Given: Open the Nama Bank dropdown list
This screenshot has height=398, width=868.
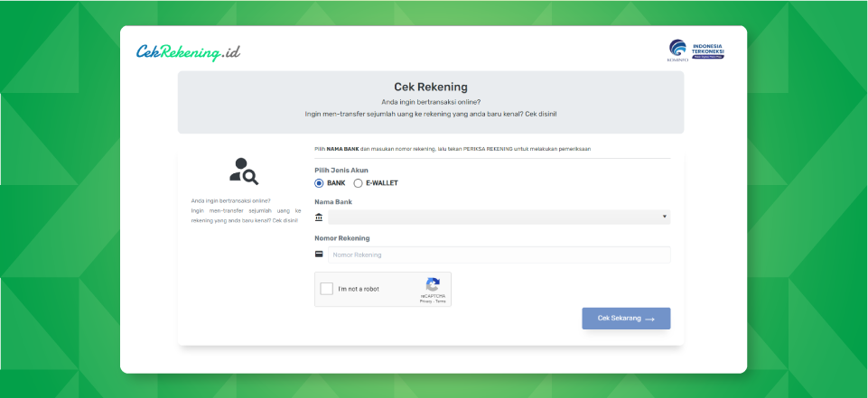Looking at the screenshot, I should click(x=499, y=217).
